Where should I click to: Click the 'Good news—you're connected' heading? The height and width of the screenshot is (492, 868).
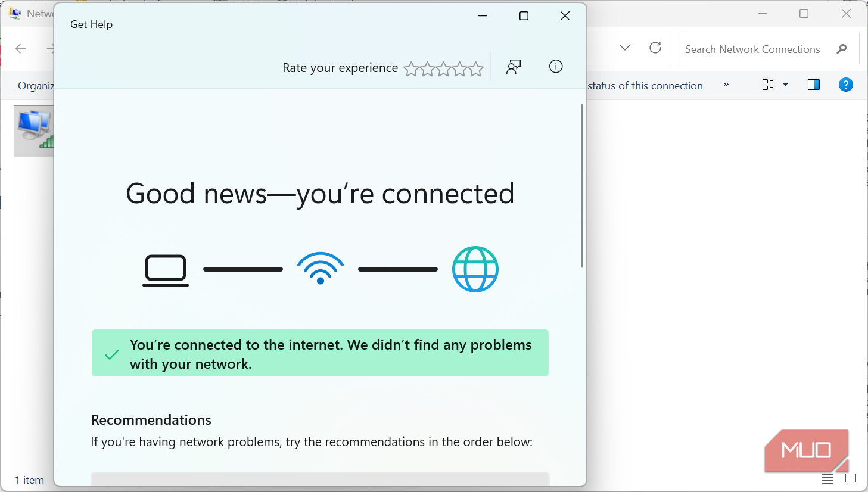coord(320,194)
